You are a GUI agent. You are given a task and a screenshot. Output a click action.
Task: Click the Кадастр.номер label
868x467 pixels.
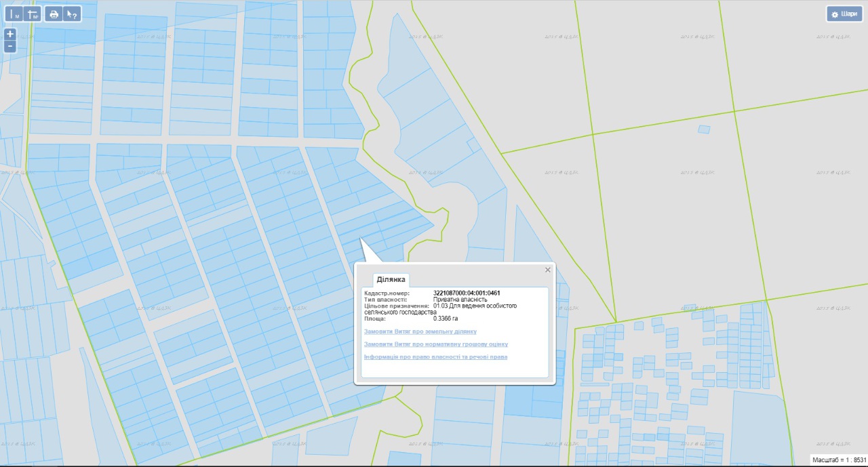(387, 293)
